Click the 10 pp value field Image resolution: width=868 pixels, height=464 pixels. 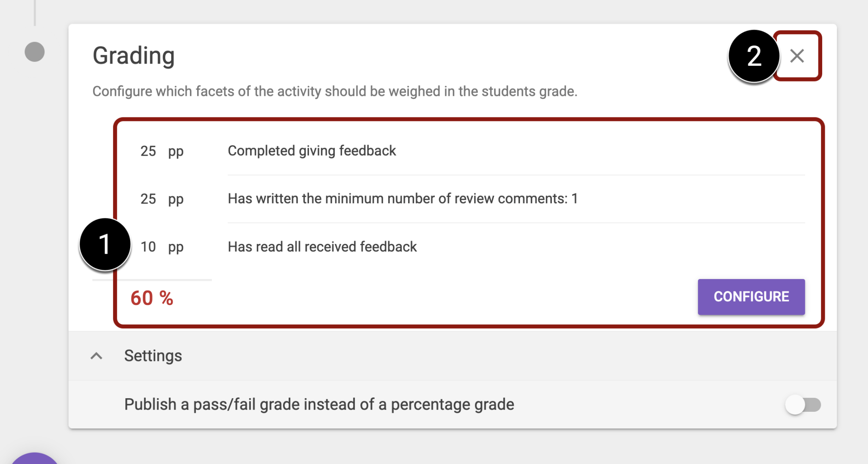[147, 246]
